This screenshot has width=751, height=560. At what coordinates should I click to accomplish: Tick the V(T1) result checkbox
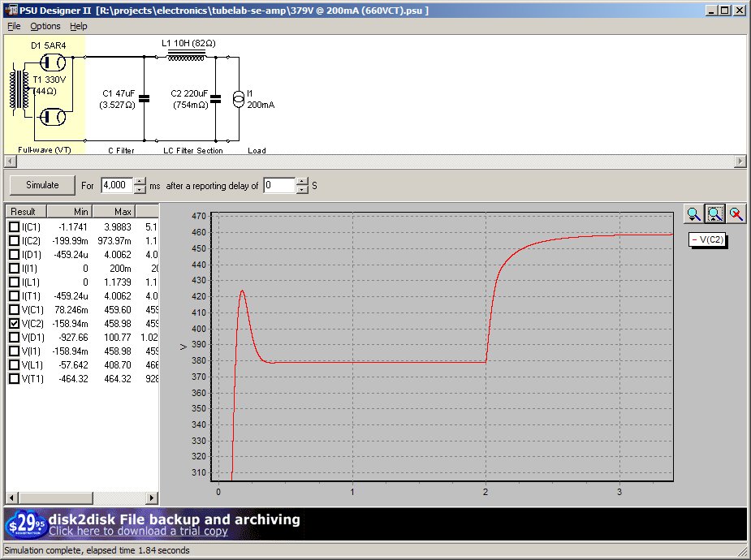(14, 378)
